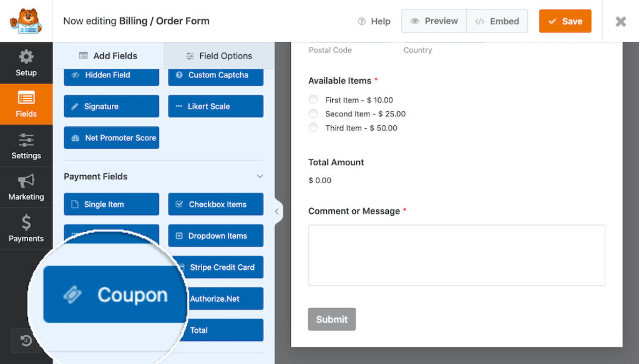The height and width of the screenshot is (364, 639).
Task: Open the Setup panel in the sidebar
Action: pyautogui.click(x=26, y=62)
